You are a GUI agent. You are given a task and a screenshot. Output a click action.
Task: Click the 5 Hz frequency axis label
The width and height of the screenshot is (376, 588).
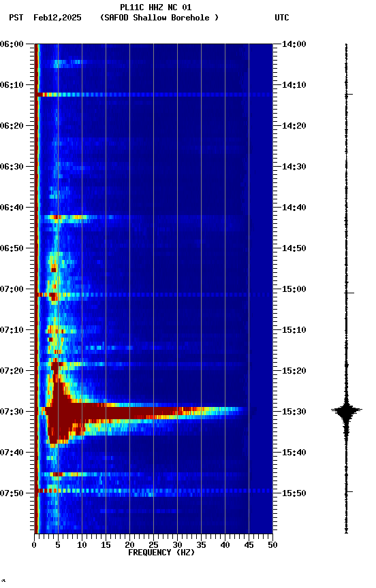point(58,545)
